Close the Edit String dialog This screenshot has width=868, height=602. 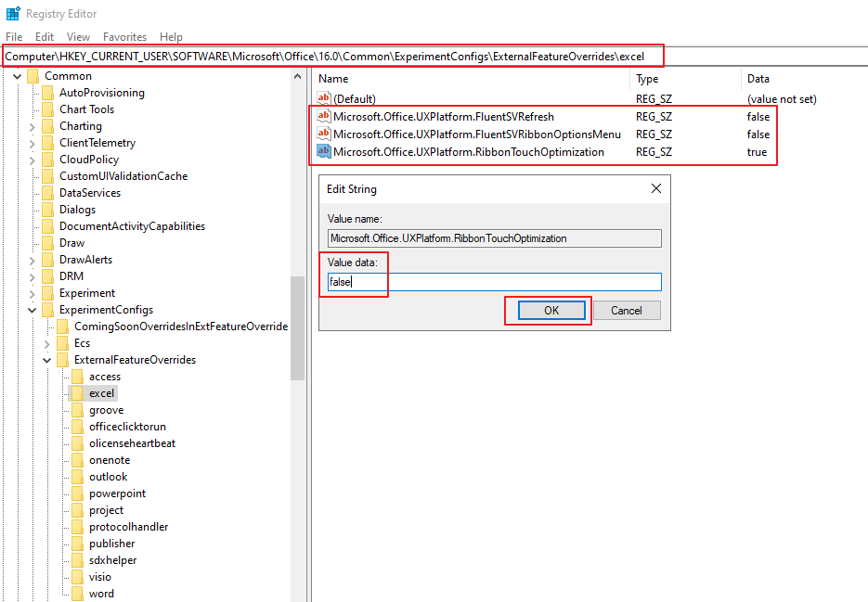(656, 188)
